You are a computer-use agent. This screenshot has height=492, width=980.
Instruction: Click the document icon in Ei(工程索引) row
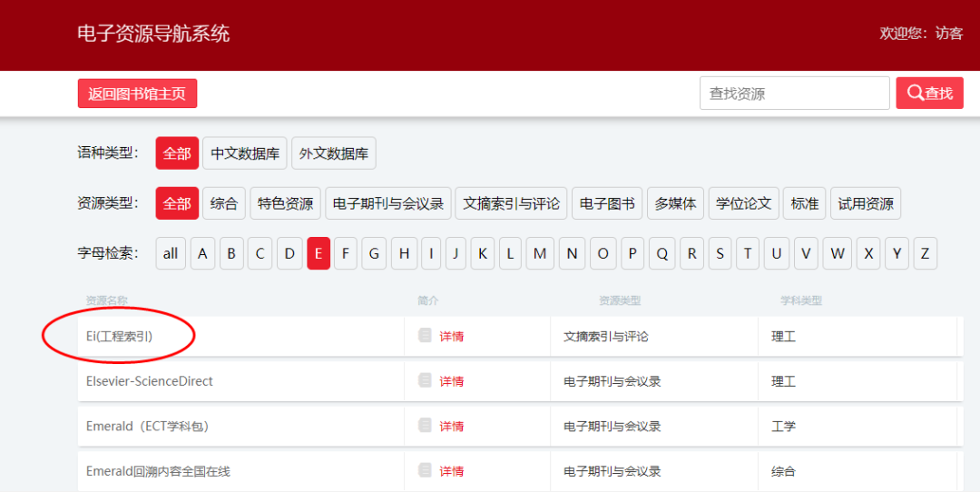click(425, 336)
